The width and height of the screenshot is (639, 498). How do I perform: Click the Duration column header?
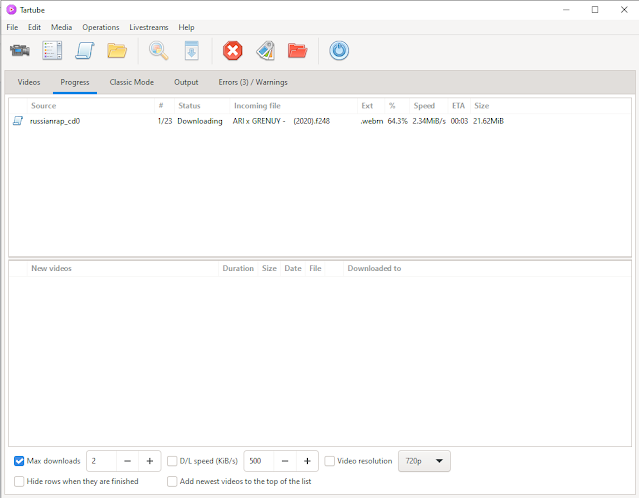pos(238,269)
